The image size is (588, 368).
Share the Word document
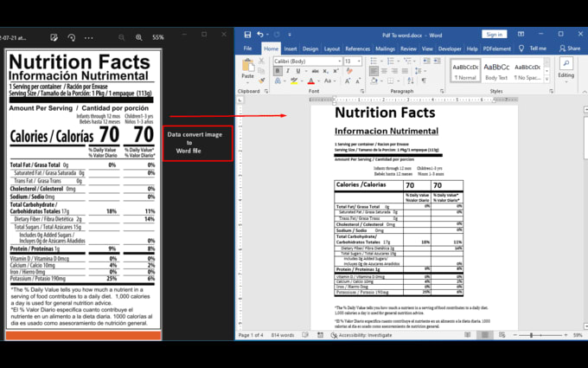point(570,48)
